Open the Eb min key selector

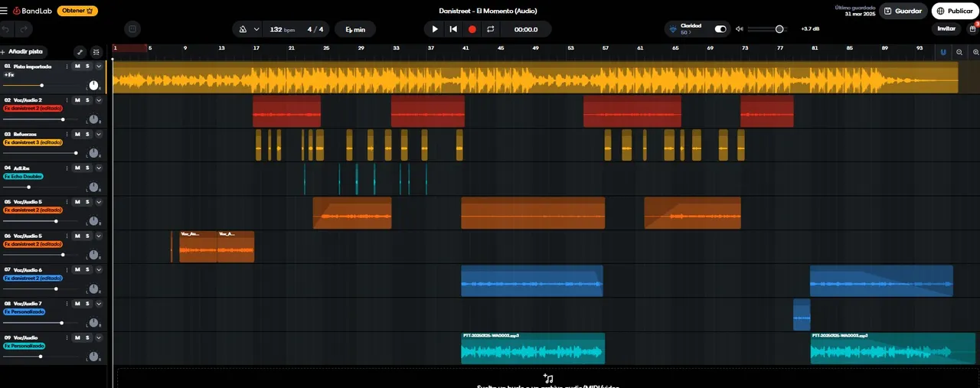point(355,29)
